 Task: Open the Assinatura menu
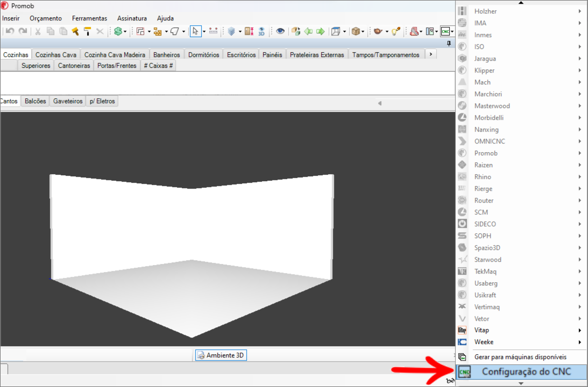(x=132, y=18)
